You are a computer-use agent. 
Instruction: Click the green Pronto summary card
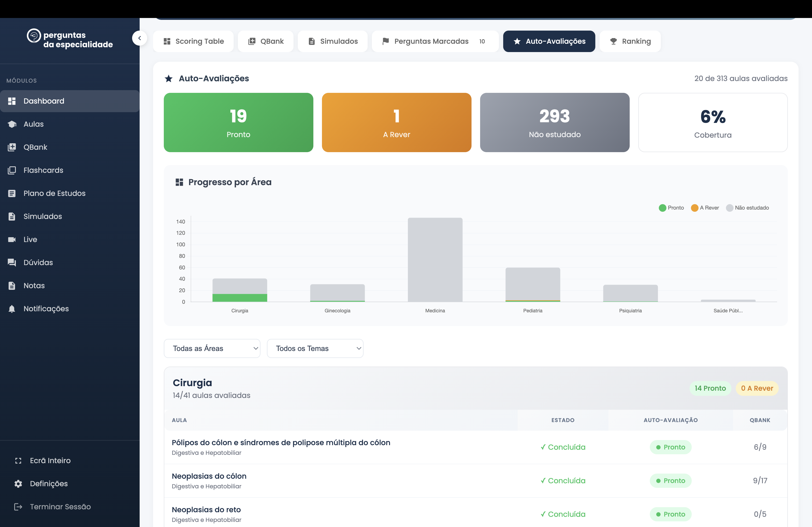pyautogui.click(x=238, y=122)
